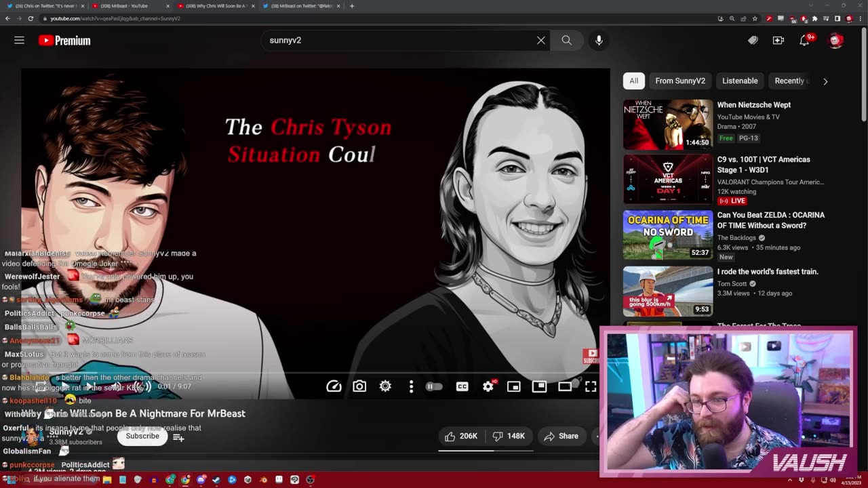Click the page's vertical scrollbar
The height and width of the screenshot is (488, 868).
864,75
